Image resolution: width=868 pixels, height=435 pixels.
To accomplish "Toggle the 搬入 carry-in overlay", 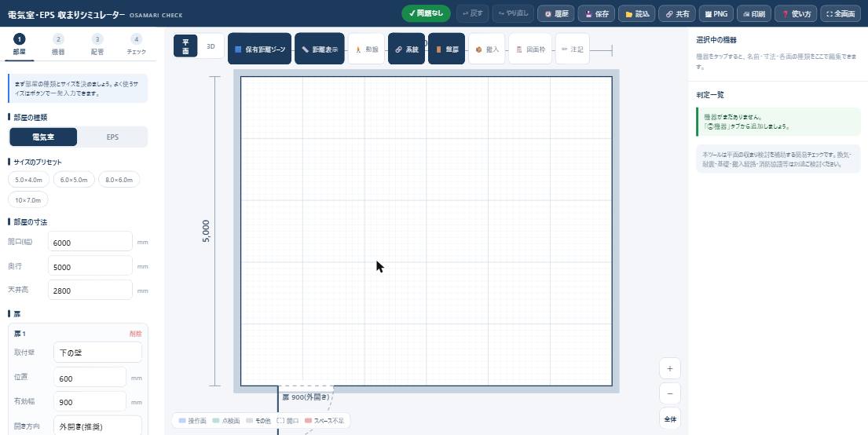I will tap(486, 49).
